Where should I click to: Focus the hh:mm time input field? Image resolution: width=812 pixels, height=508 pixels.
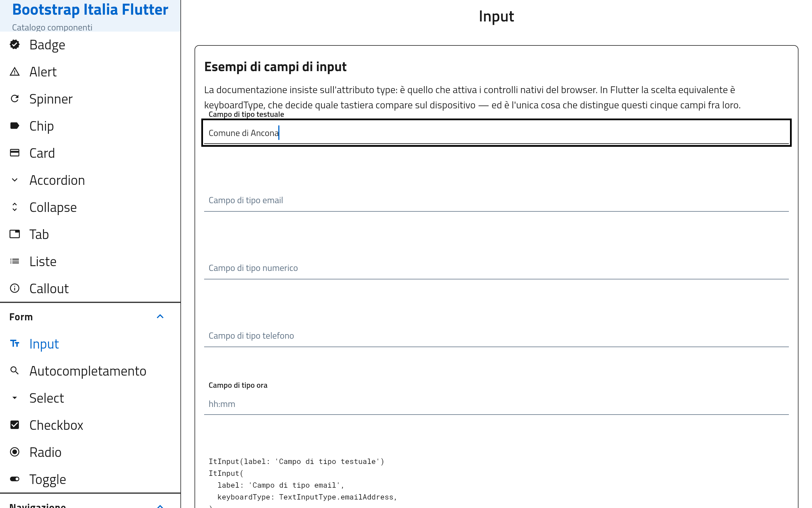(496, 404)
